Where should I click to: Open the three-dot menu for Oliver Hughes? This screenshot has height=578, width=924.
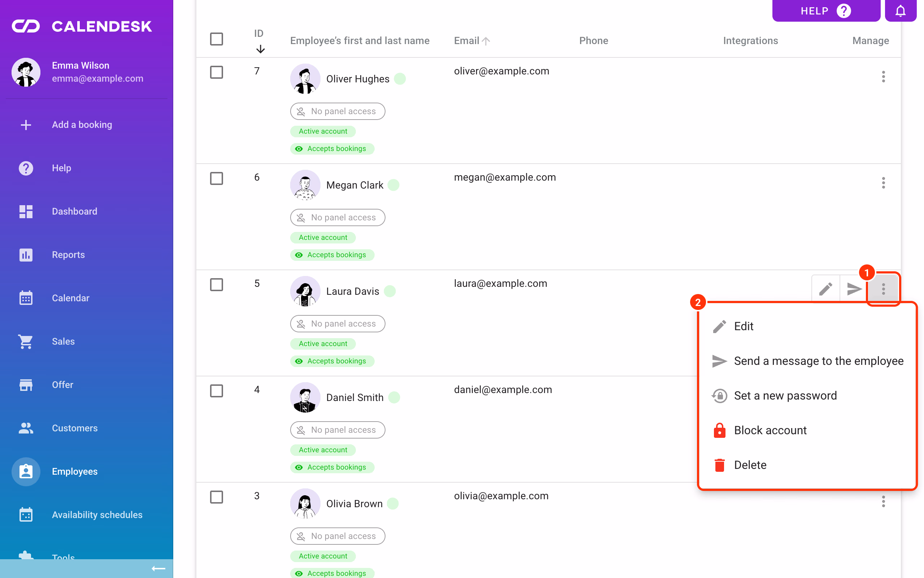click(883, 77)
